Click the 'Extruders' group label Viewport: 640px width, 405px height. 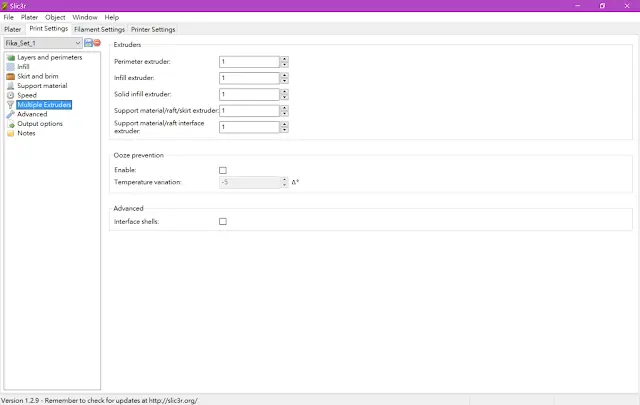point(127,45)
